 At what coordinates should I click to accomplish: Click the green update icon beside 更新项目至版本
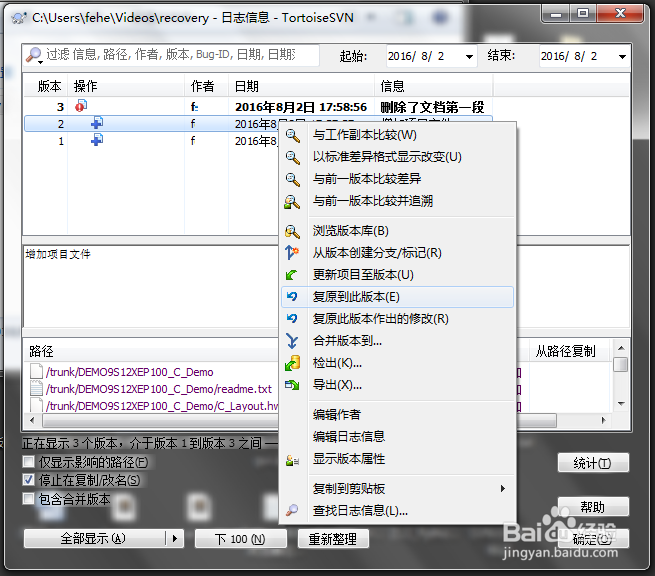click(292, 275)
